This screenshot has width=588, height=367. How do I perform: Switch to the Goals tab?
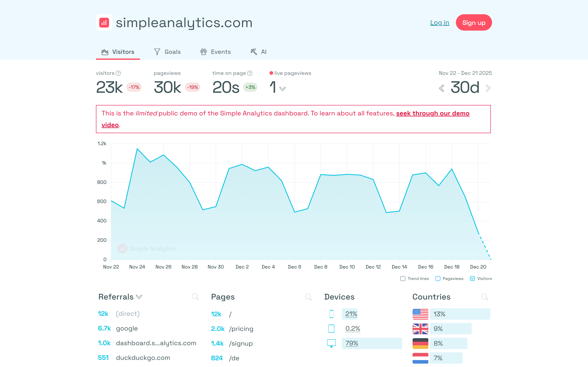click(x=167, y=52)
